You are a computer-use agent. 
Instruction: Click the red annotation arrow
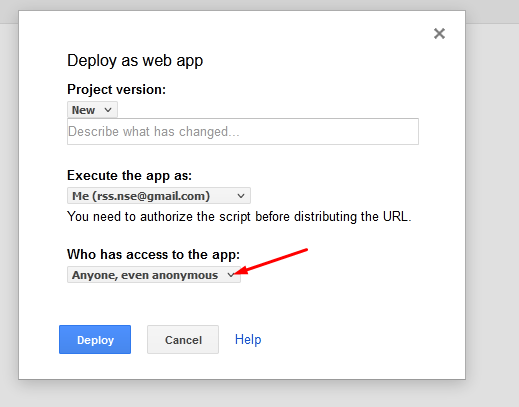tap(271, 262)
